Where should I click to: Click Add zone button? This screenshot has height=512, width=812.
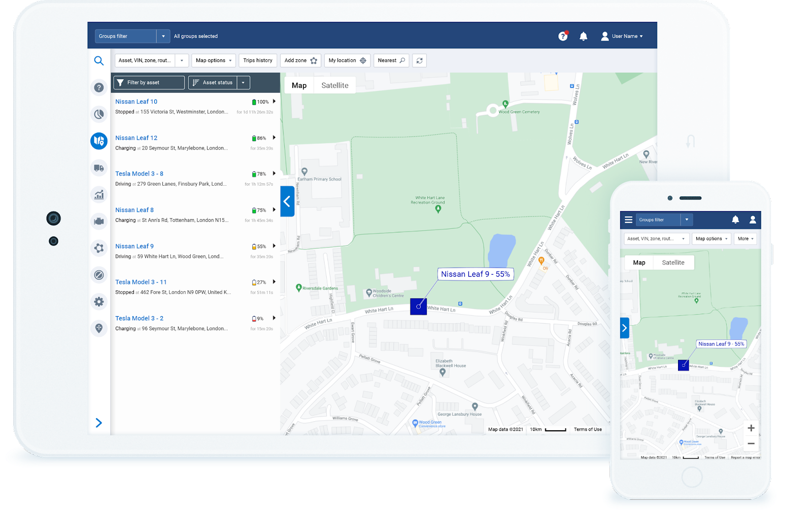300,60
